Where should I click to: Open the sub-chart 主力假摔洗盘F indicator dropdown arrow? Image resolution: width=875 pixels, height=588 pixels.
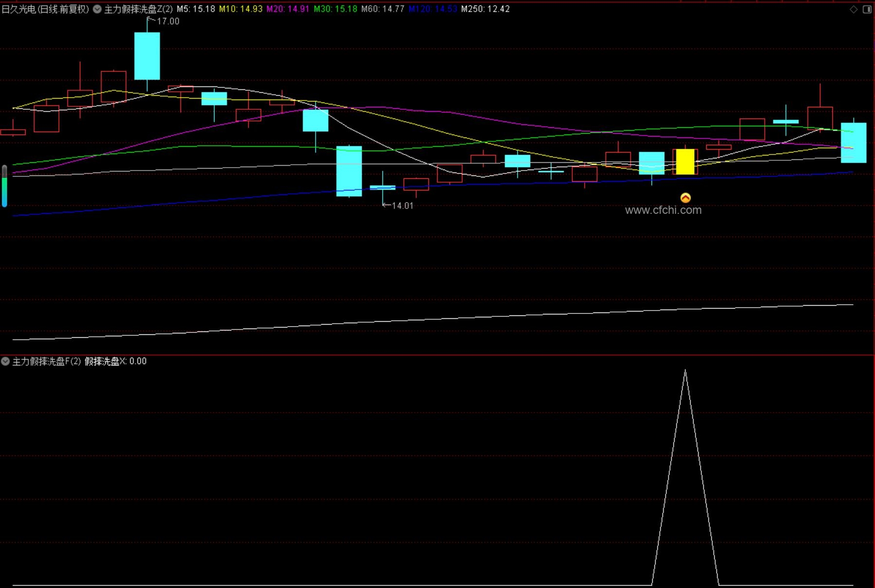coord(5,361)
